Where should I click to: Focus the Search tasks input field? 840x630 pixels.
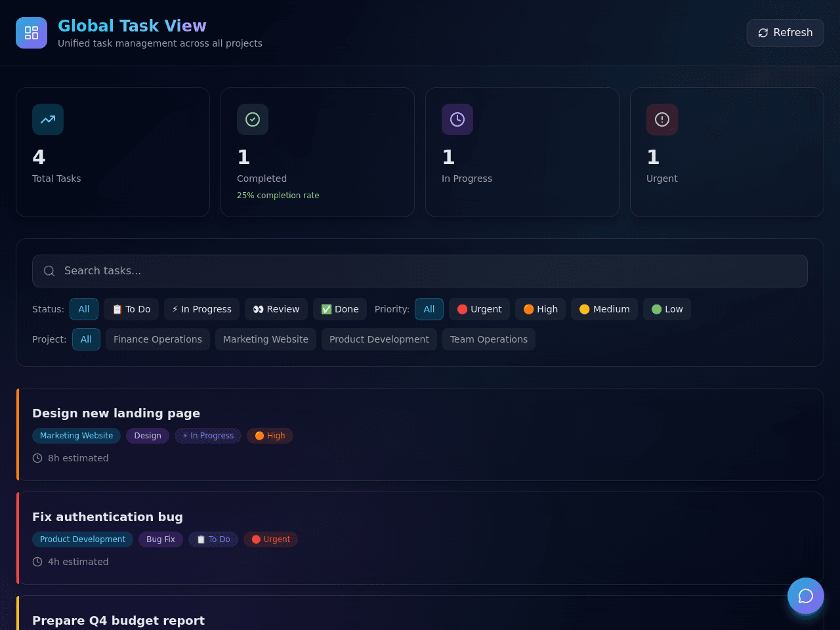click(420, 271)
